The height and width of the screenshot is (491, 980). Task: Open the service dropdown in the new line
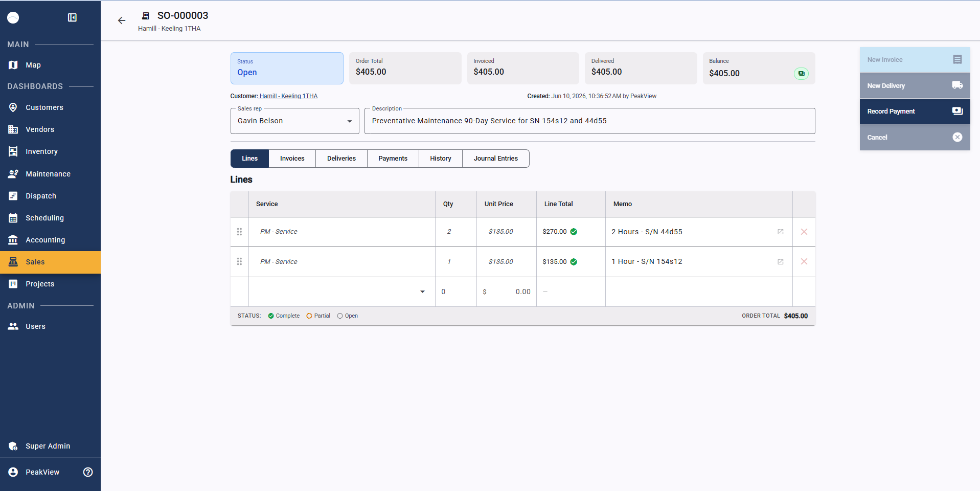pos(422,292)
